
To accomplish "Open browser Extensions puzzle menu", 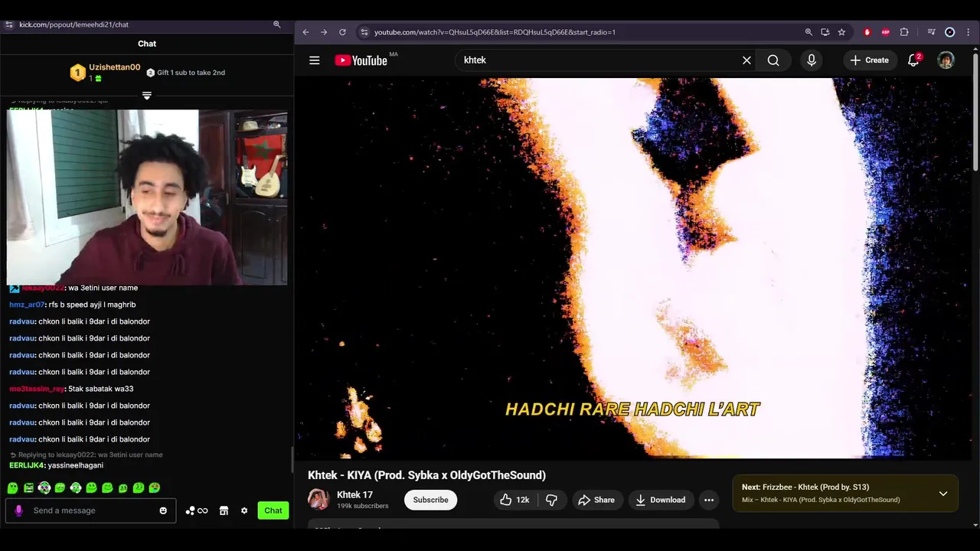I will click(904, 32).
